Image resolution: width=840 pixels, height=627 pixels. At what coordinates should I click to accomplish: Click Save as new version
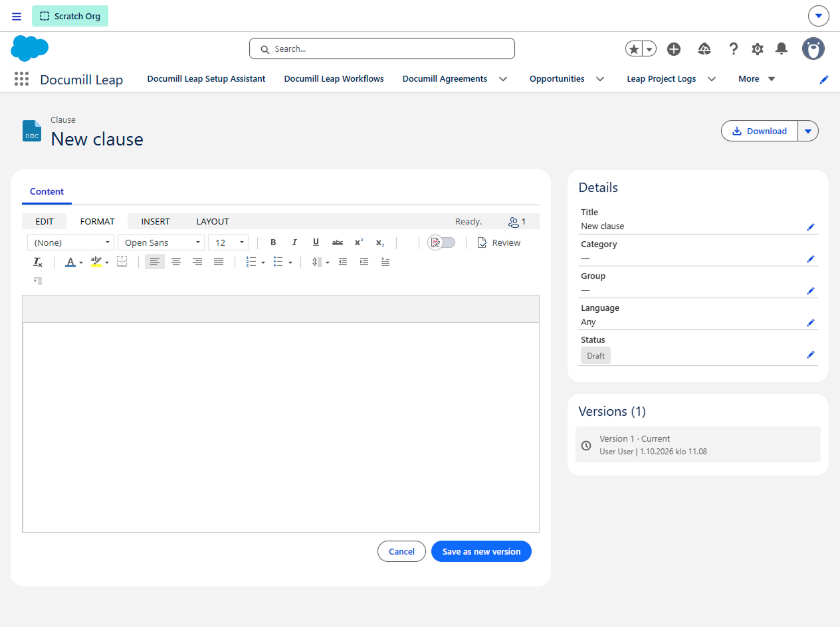tap(481, 551)
